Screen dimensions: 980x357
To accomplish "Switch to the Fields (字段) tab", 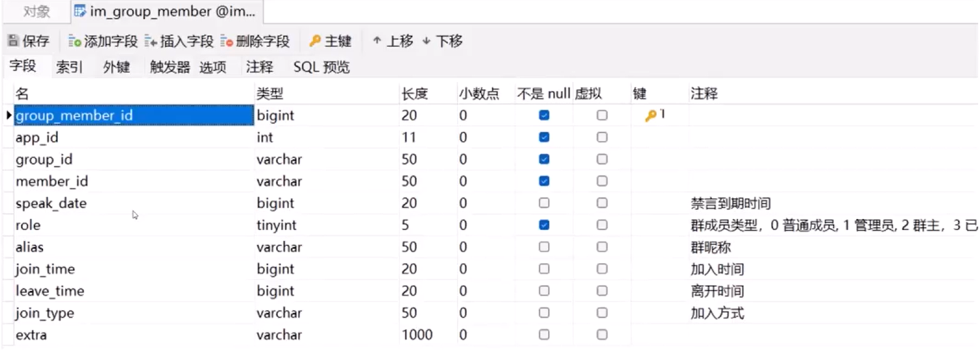I will [23, 66].
